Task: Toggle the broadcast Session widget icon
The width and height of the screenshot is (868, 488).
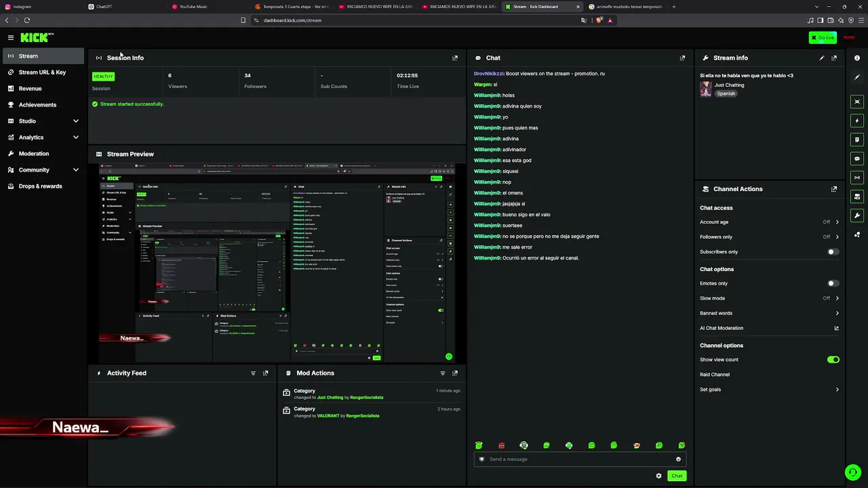Action: click(857, 178)
